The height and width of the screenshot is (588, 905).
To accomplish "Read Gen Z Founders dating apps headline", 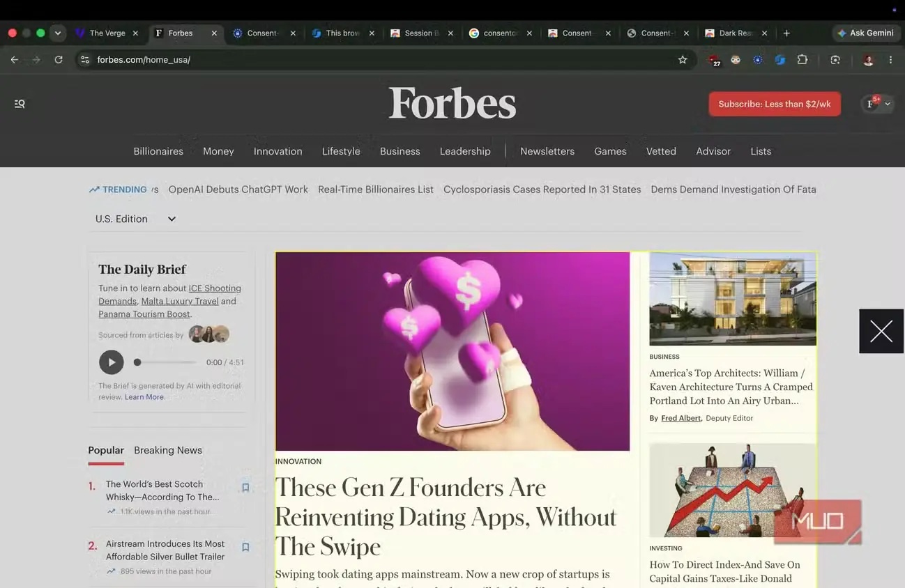I will coord(446,517).
